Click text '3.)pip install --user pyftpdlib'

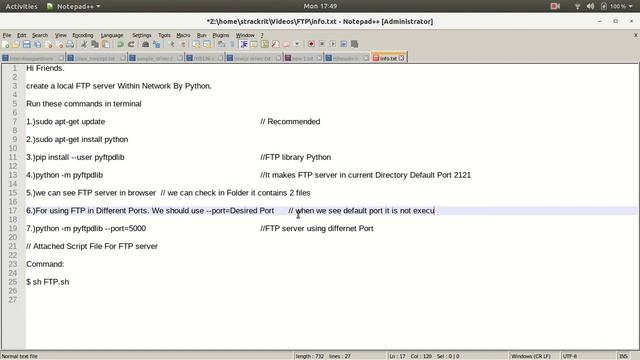tap(75, 157)
